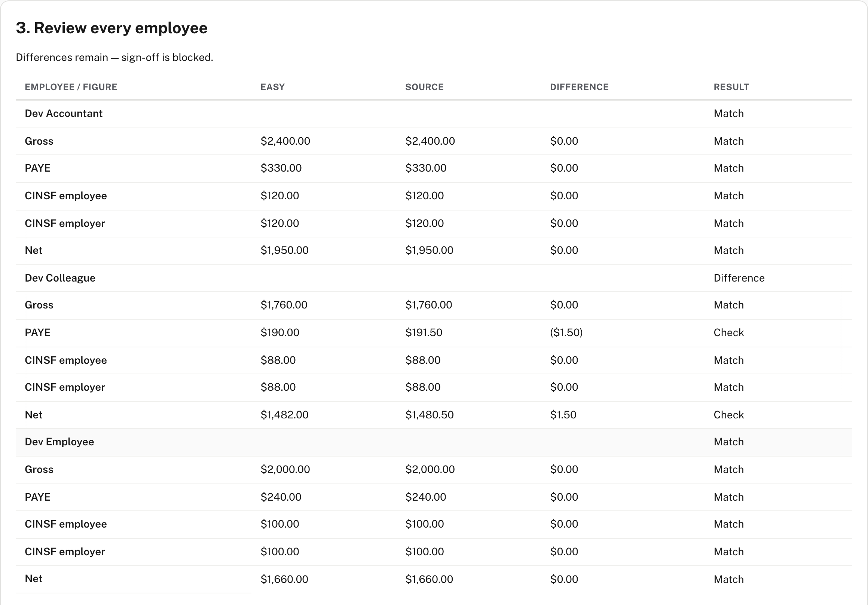Click the Gross label in $1,760.00 row
868x605 pixels.
pos(39,305)
